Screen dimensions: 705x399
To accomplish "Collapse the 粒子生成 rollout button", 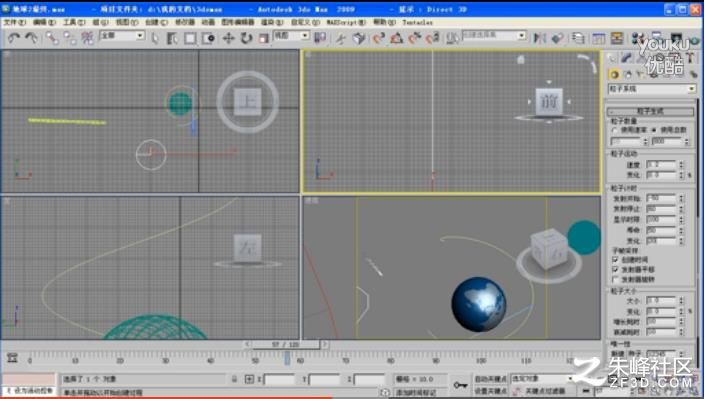I will (651, 111).
